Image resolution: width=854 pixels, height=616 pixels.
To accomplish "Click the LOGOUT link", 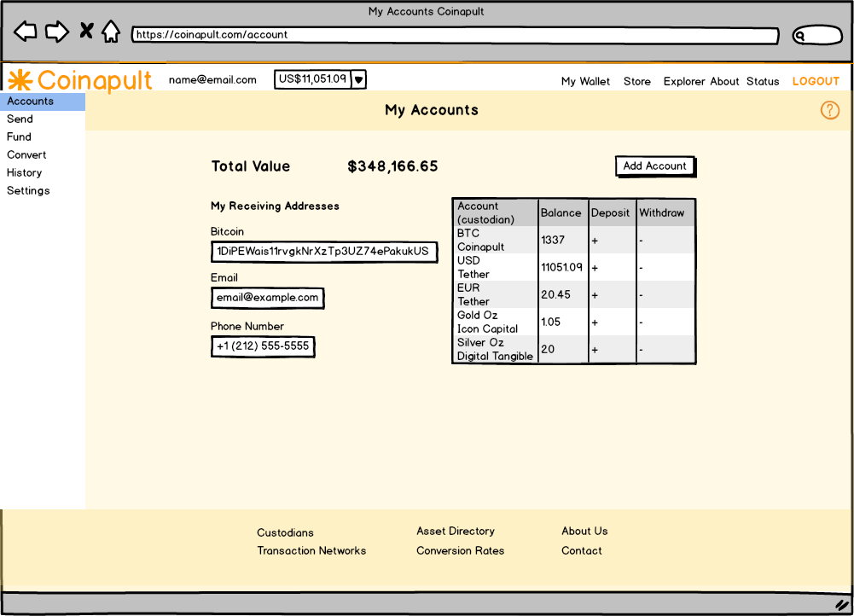I will [816, 82].
